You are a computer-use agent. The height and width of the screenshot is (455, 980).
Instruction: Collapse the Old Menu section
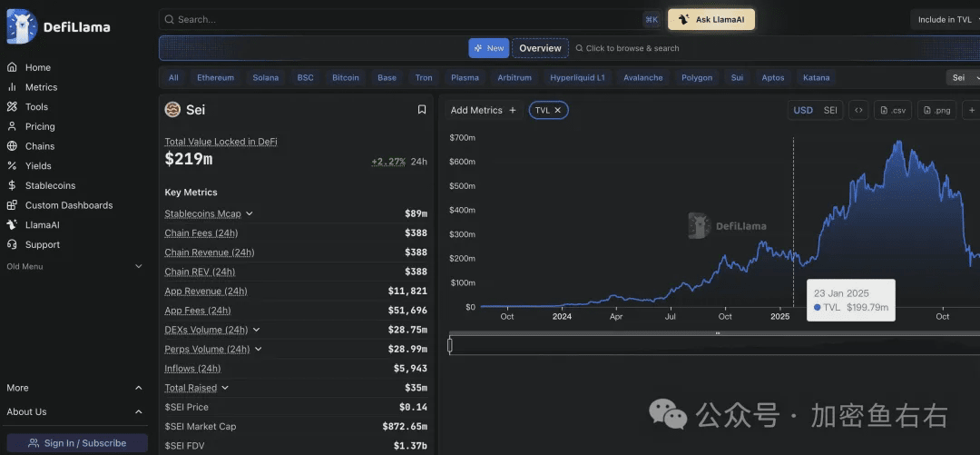click(x=139, y=267)
